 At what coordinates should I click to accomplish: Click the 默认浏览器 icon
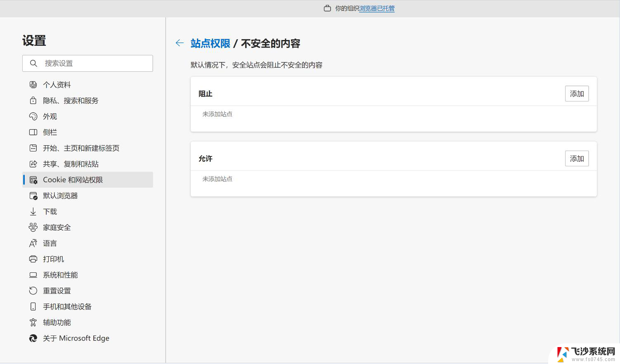point(33,196)
